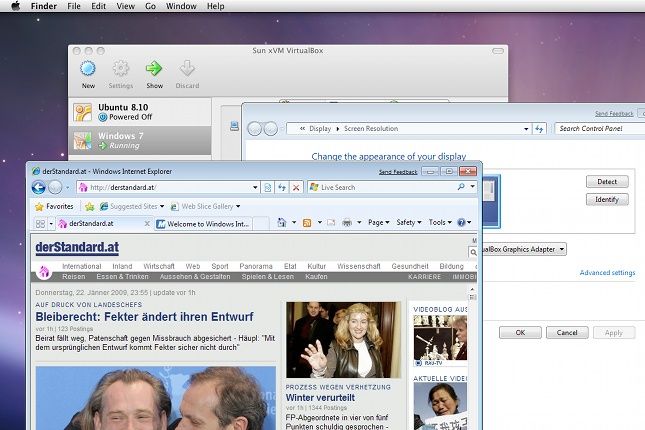Open the Page menu in IE
This screenshot has width=645, height=430.
[378, 222]
